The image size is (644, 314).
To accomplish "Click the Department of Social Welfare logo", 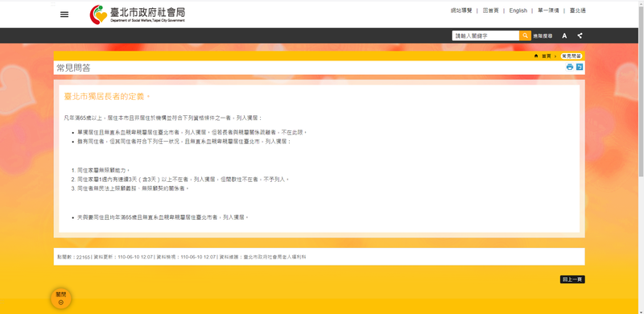I will coord(138,14).
